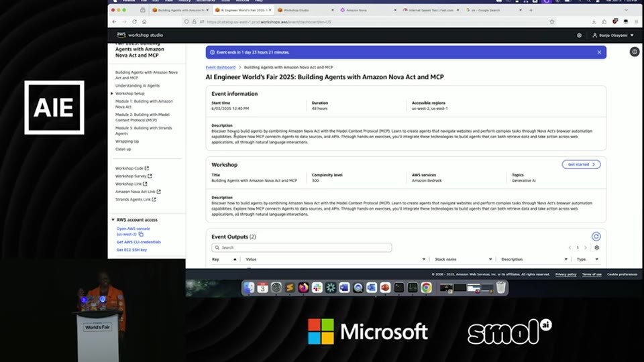Viewport: 644px width, 362px height.
Task: Collapse the AWS account access section
Action: [x=113, y=220]
